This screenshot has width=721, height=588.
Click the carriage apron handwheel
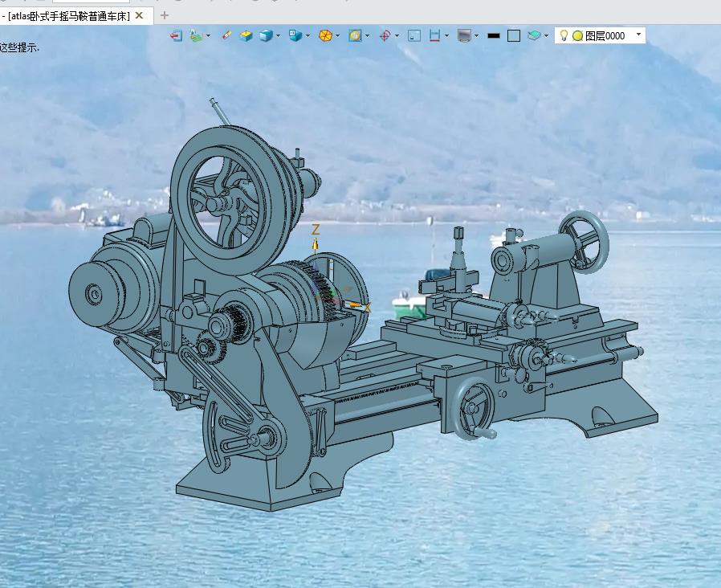(x=473, y=409)
